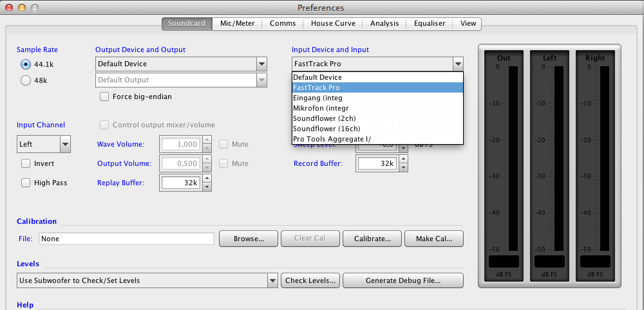Choose Soundflower (2ch) input device
644x310 pixels.
click(x=378, y=118)
